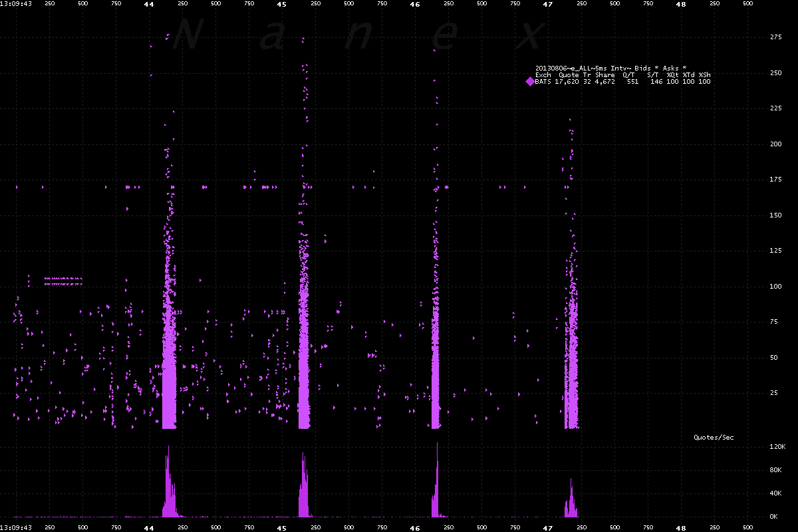
Task: Click the Quotes/Sec label
Action: [714, 438]
